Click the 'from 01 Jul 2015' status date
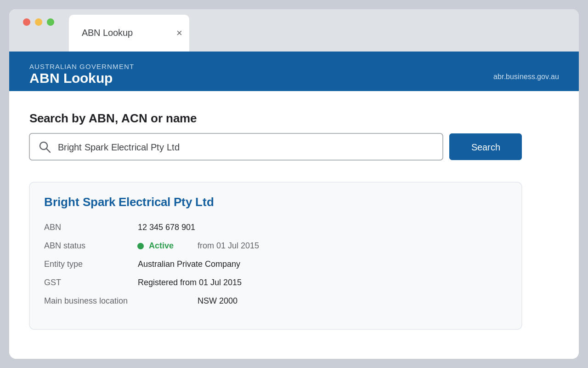 coord(228,246)
